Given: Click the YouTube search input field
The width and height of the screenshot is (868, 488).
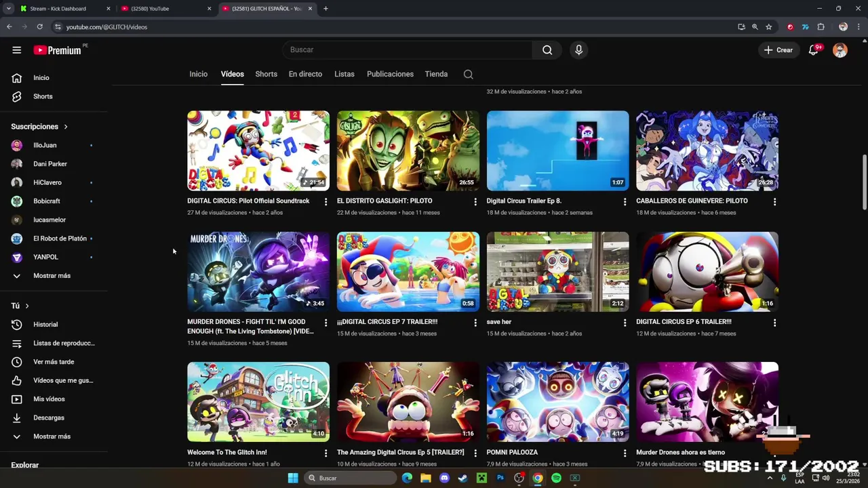Looking at the screenshot, I should pos(407,49).
